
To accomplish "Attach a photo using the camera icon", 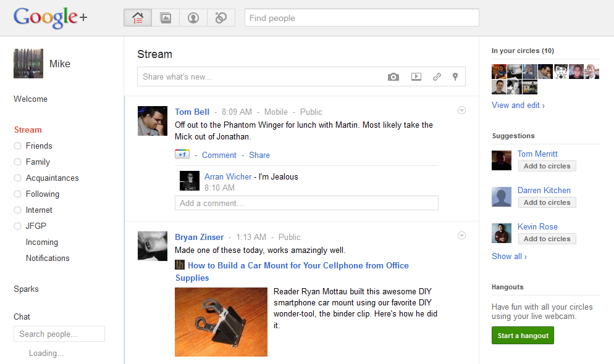I will tap(393, 77).
